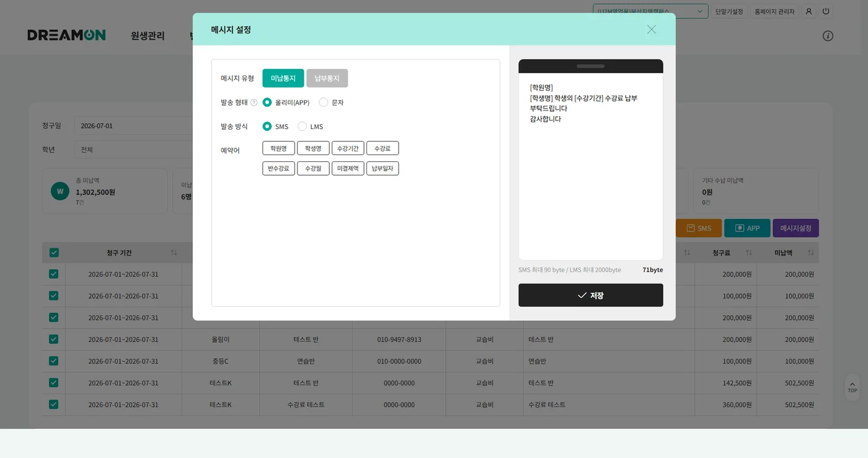Insert the 학생명 reserved word
Image resolution: width=868 pixels, height=458 pixels.
313,148
